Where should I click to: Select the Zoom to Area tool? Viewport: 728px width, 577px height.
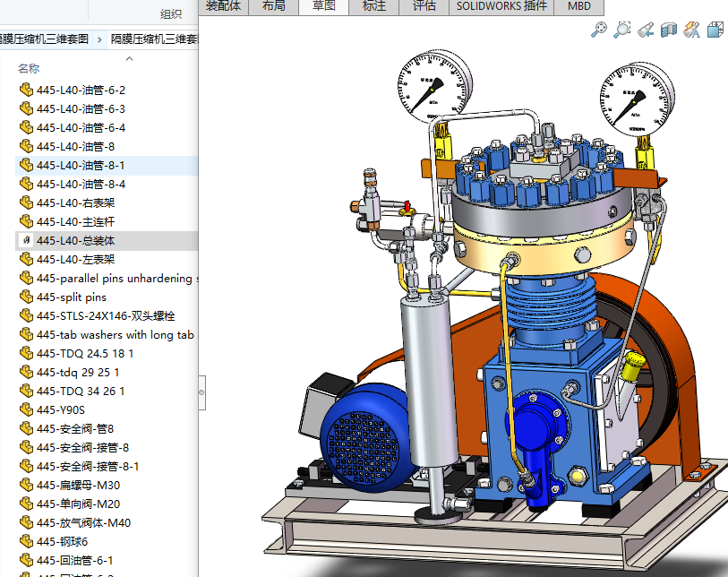(x=622, y=30)
